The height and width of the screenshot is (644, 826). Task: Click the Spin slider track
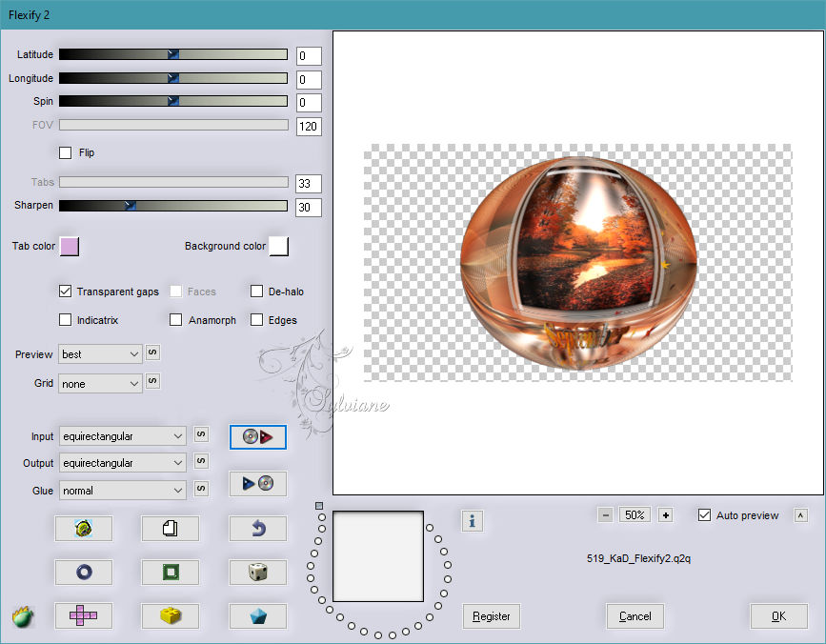click(173, 101)
